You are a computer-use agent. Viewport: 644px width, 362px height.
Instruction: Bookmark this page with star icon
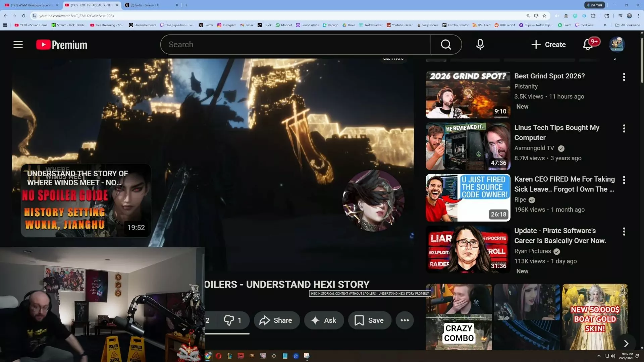coord(544,16)
